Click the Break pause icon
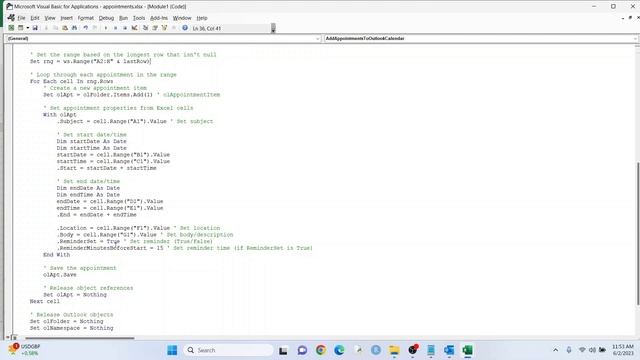The image size is (640, 360). click(116, 28)
